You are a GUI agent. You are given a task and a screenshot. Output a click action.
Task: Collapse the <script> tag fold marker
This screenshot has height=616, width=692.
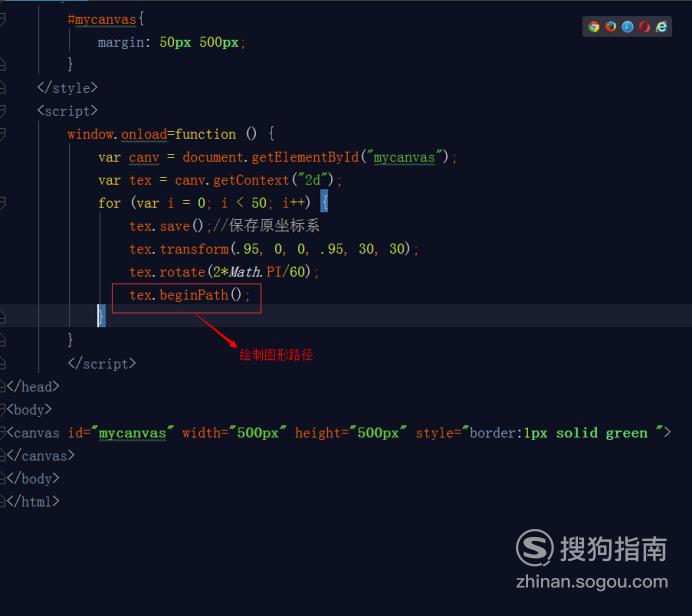pyautogui.click(x=2, y=111)
